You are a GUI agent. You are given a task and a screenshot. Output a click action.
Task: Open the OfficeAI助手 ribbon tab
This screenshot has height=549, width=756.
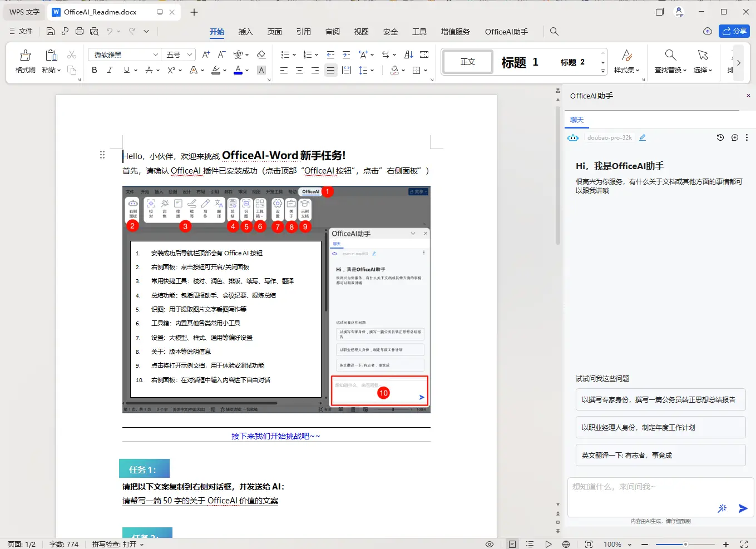506,32
